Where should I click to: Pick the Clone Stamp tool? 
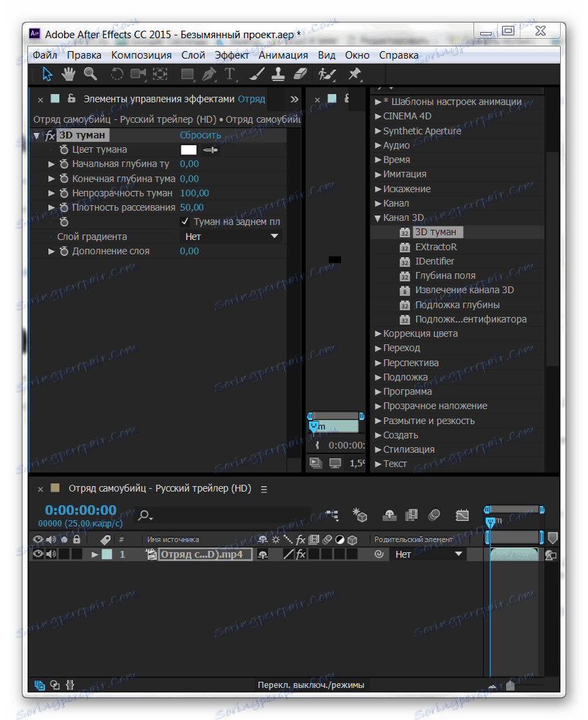(277, 74)
